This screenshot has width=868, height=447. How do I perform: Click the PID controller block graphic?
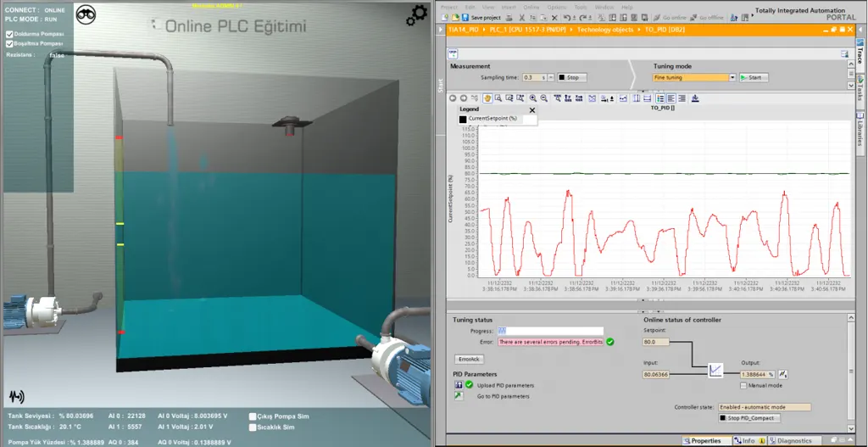click(x=715, y=370)
